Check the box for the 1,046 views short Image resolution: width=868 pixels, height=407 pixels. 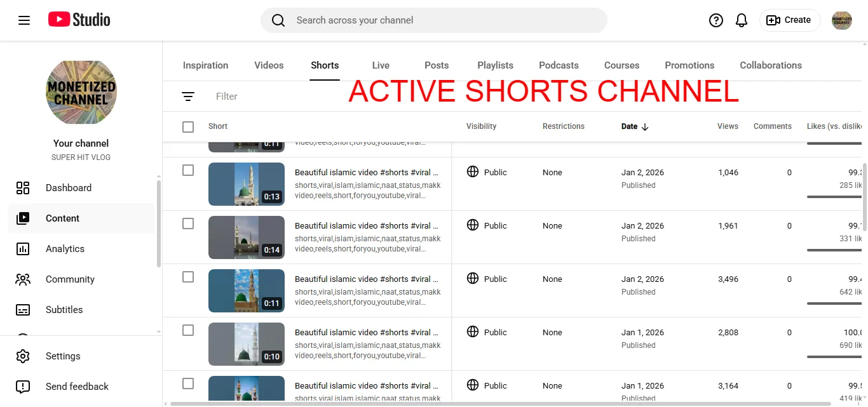(x=188, y=170)
